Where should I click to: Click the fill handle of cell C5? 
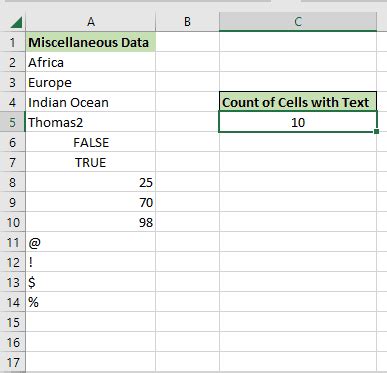[x=376, y=132]
